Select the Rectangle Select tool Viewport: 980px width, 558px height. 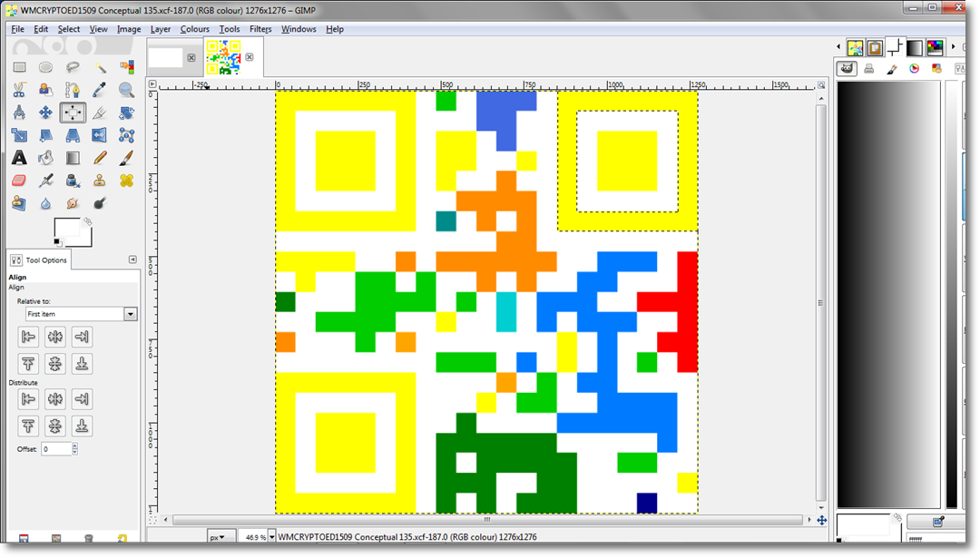coord(19,67)
